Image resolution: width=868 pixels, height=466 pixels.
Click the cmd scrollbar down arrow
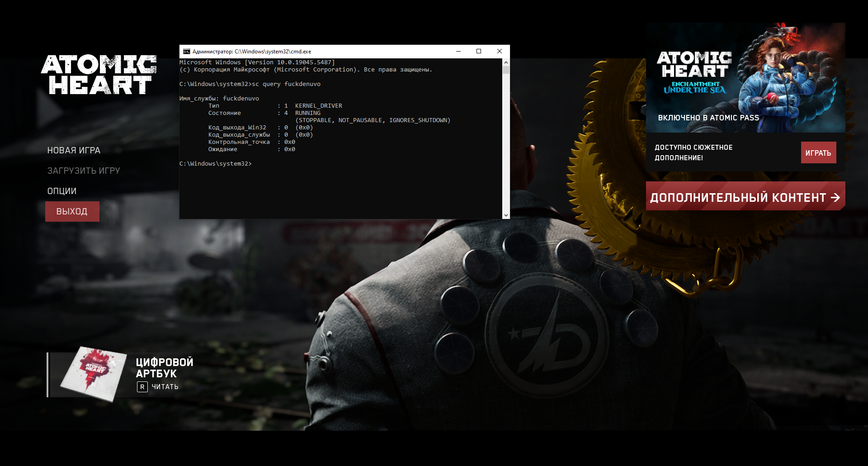506,215
